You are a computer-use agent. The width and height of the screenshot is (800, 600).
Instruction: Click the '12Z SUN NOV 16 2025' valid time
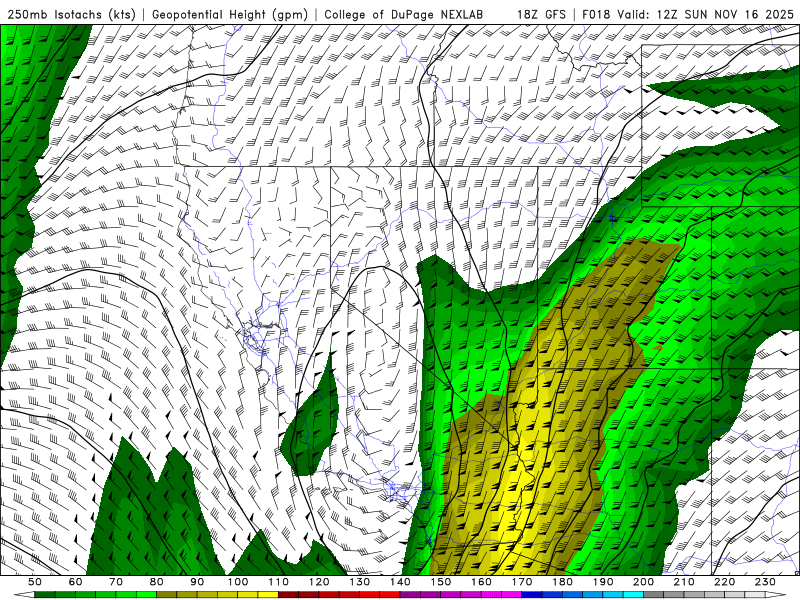click(725, 14)
